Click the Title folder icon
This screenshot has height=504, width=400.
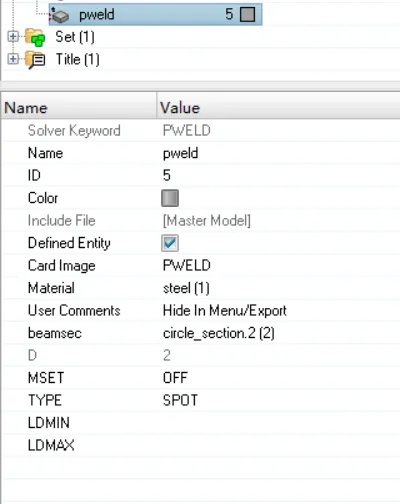pos(35,60)
